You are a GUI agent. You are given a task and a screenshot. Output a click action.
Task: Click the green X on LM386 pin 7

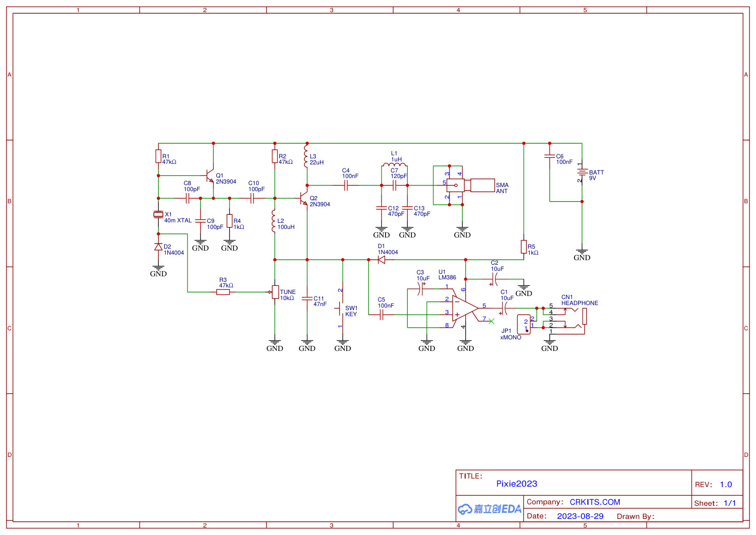[x=491, y=321]
